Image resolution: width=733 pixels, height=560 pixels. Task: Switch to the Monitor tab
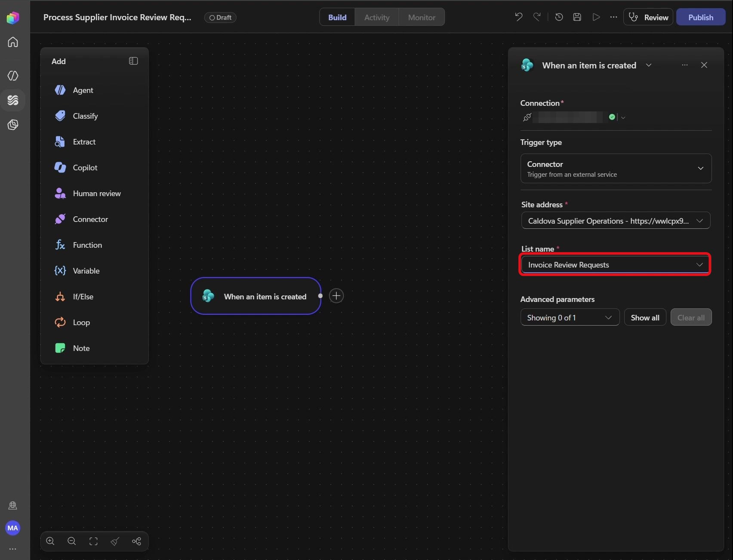[x=422, y=17]
